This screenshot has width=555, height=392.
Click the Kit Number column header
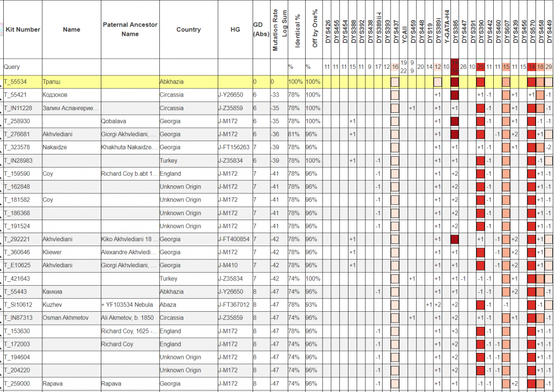(23, 29)
